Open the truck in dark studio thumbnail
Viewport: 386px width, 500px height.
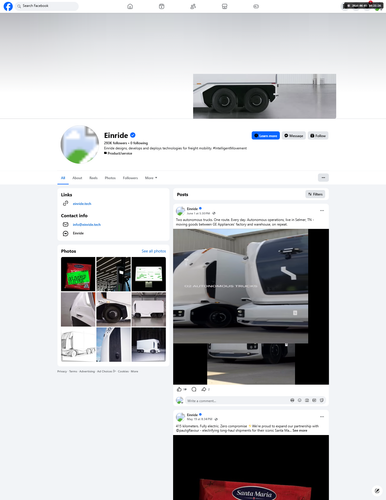point(149,345)
